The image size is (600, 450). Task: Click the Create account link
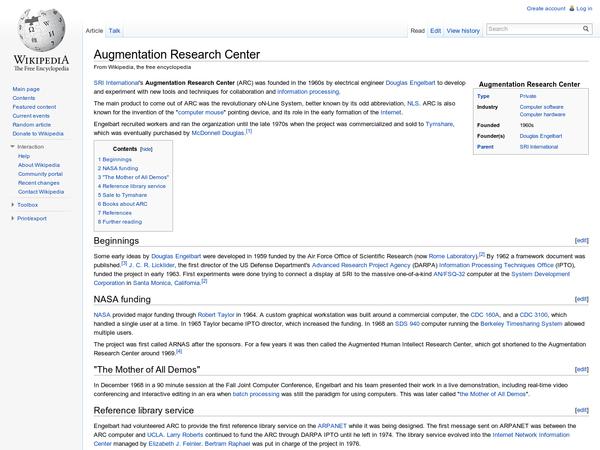tap(546, 8)
